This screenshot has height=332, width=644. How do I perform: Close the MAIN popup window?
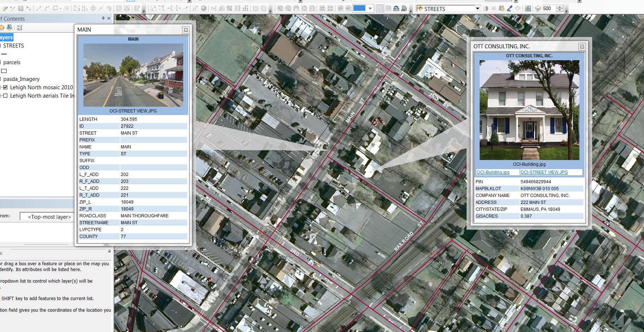coord(186,30)
